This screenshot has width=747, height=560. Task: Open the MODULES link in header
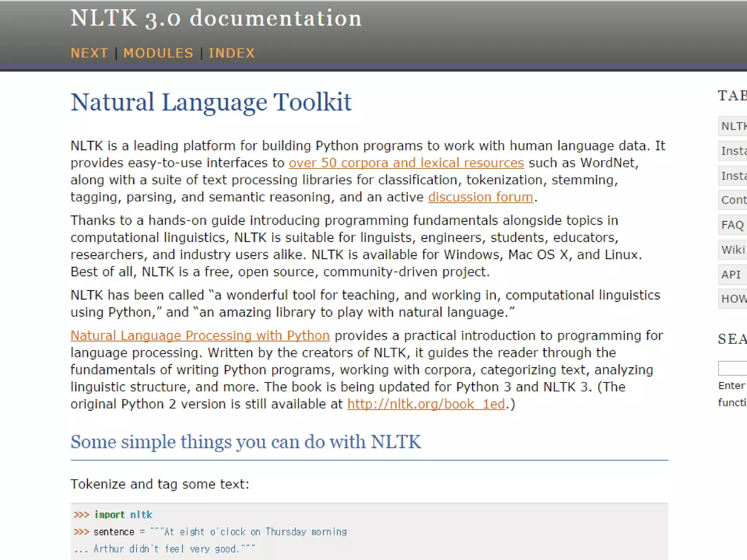coord(158,53)
